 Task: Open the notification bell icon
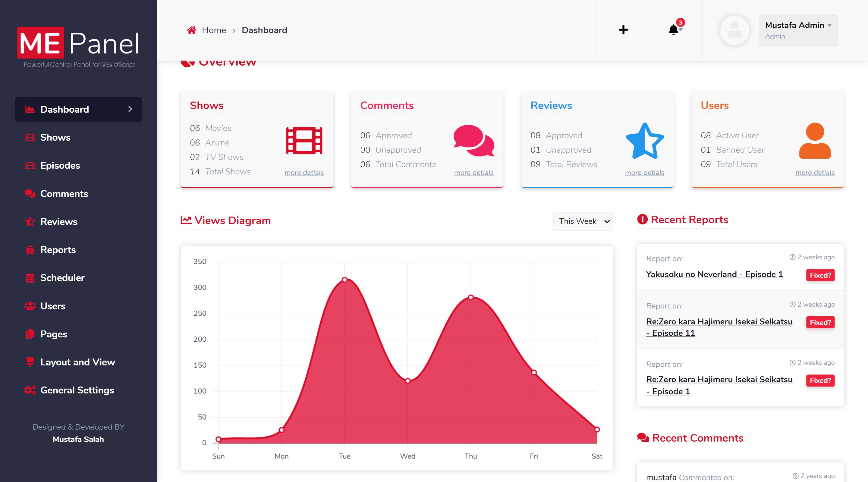click(x=673, y=30)
